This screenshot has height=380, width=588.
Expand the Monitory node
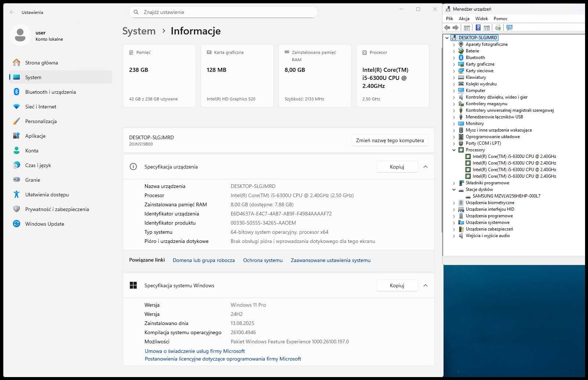click(x=454, y=123)
